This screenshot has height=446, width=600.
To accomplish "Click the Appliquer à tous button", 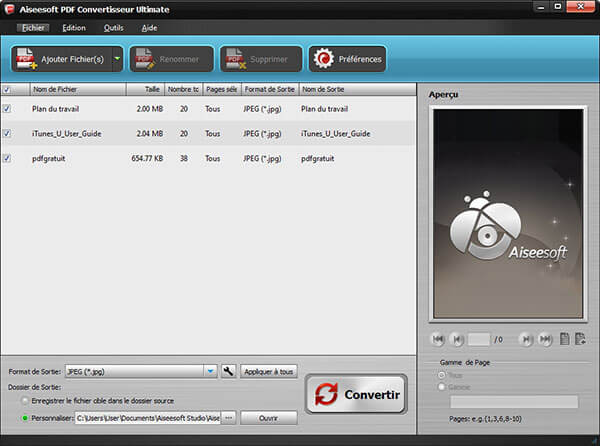I will point(269,371).
